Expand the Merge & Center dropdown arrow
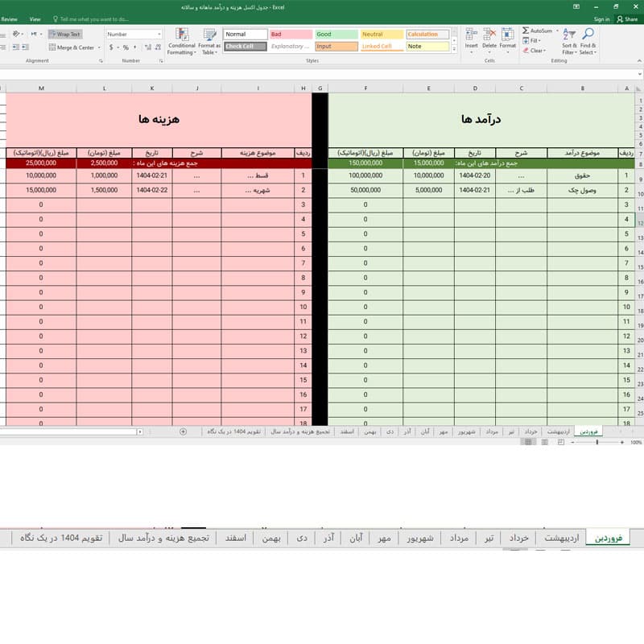The height and width of the screenshot is (644, 644). [99, 47]
